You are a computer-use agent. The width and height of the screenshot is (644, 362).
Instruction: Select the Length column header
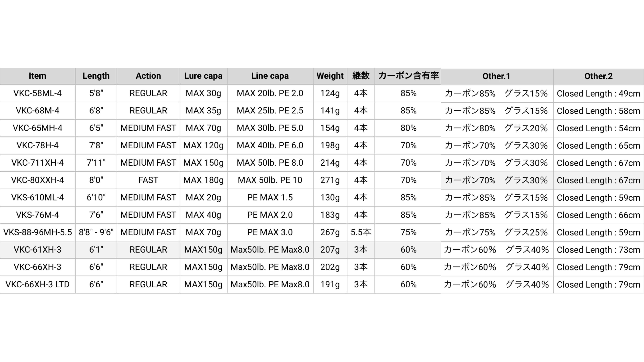96,76
